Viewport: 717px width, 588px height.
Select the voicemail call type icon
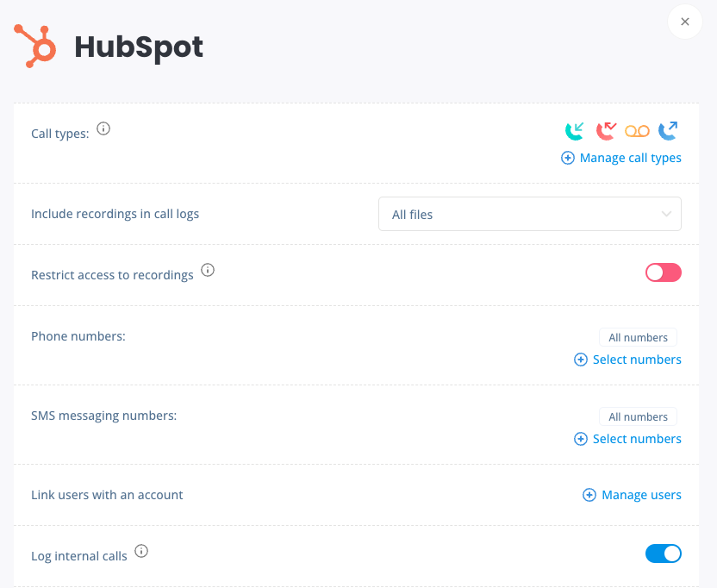click(637, 131)
